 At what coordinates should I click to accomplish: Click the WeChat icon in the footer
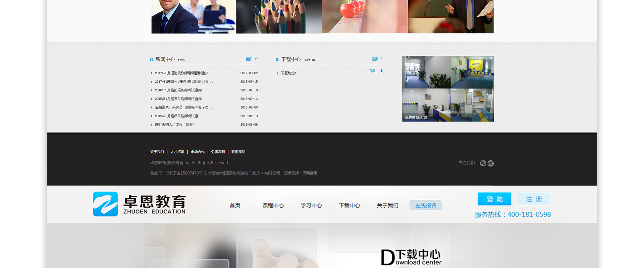[x=483, y=163]
